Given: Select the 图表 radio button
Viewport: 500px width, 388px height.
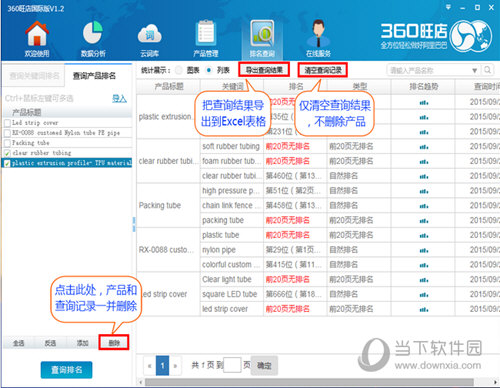Looking at the screenshot, I should click(x=179, y=70).
